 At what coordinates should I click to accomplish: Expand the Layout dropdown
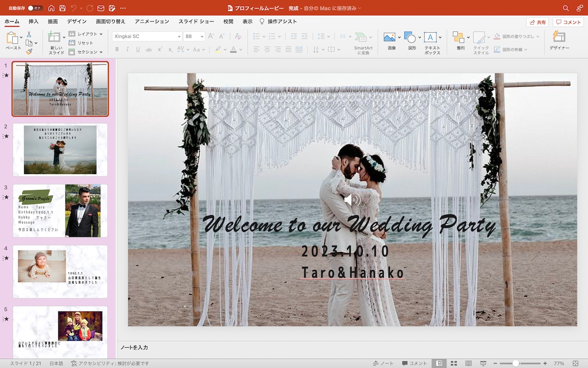click(86, 34)
